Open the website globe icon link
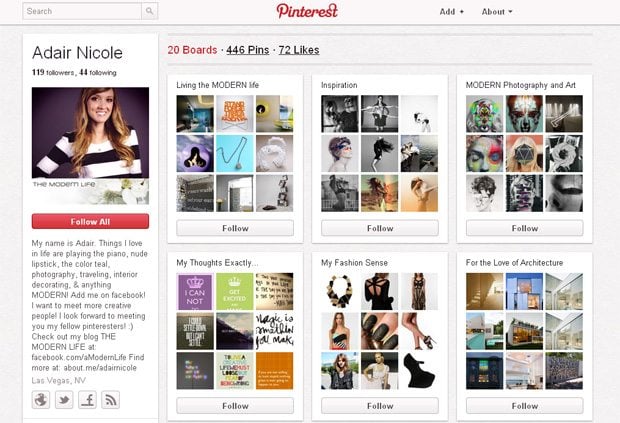This screenshot has width=620, height=423. click(42, 400)
